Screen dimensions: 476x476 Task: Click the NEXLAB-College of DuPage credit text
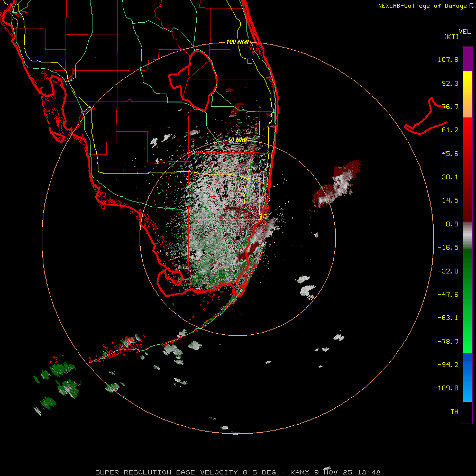coord(425,6)
